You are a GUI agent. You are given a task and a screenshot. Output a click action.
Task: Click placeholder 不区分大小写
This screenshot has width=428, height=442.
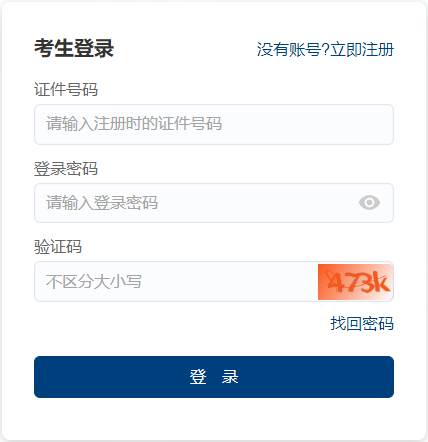pyautogui.click(x=94, y=282)
